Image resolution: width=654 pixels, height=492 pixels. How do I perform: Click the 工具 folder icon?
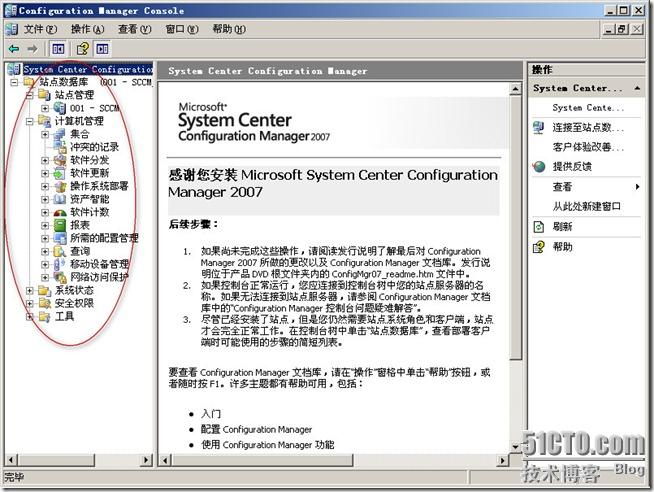point(44,316)
